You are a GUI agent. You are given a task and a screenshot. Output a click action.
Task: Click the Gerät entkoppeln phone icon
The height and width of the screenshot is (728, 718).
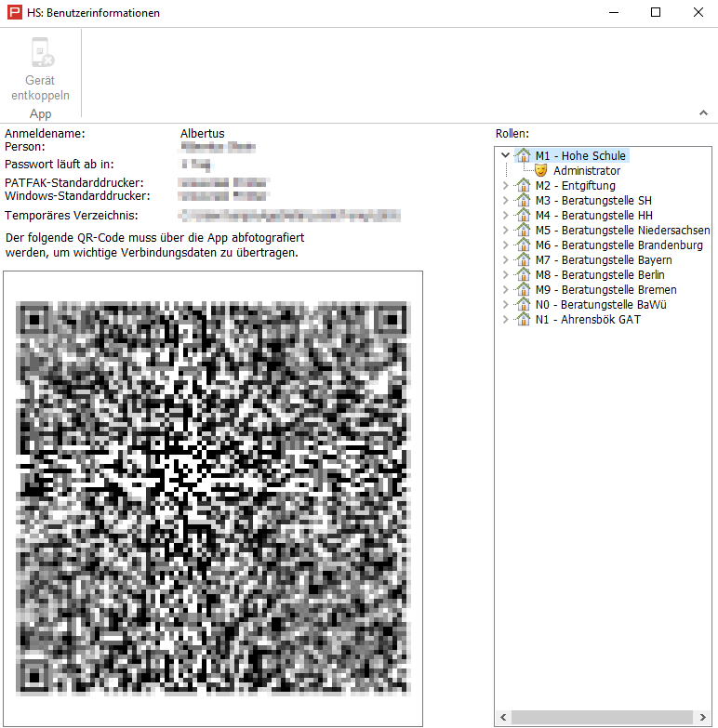point(41,54)
